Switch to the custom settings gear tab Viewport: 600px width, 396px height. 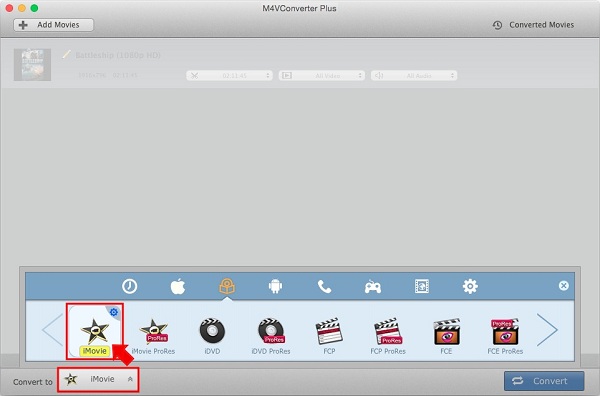tap(470, 286)
